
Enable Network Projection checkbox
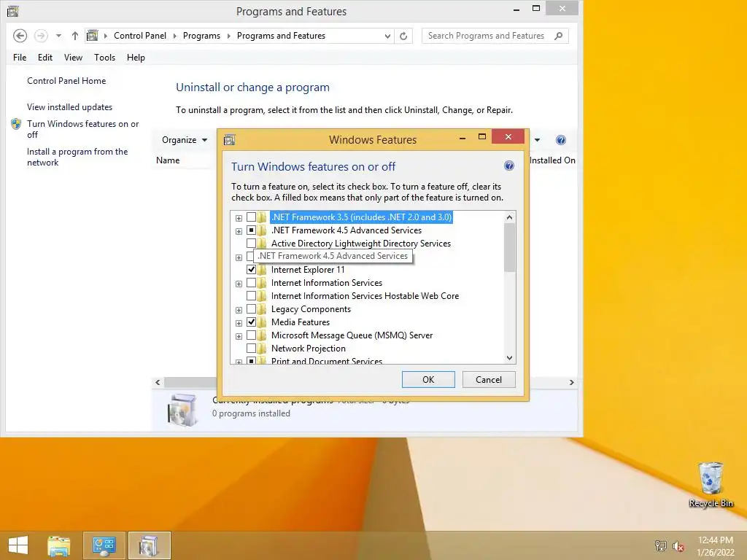pos(251,349)
